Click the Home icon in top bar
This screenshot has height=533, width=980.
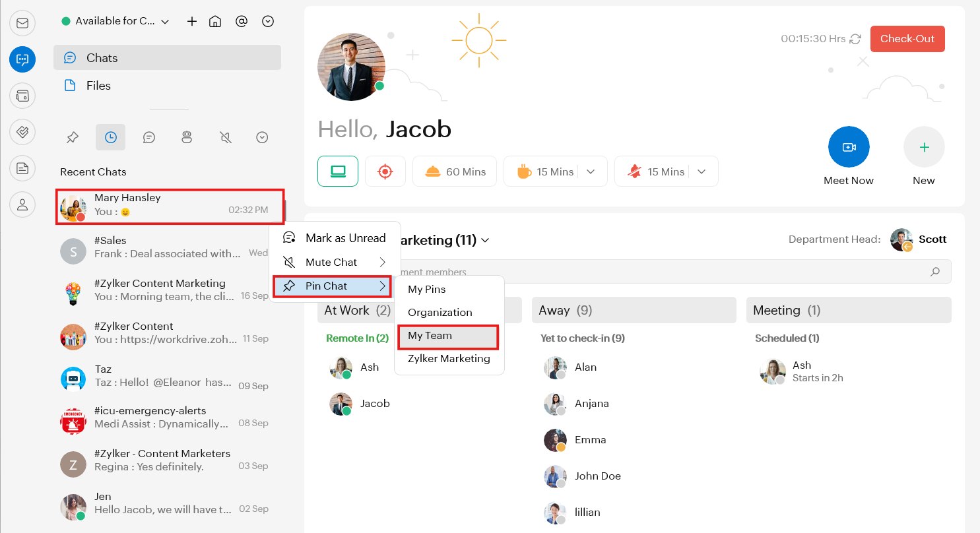215,21
